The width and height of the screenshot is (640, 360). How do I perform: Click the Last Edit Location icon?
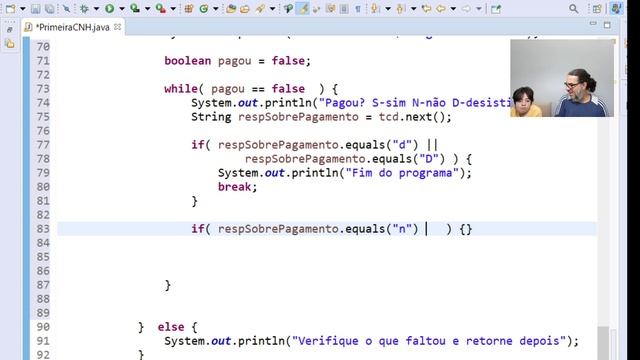[x=427, y=9]
